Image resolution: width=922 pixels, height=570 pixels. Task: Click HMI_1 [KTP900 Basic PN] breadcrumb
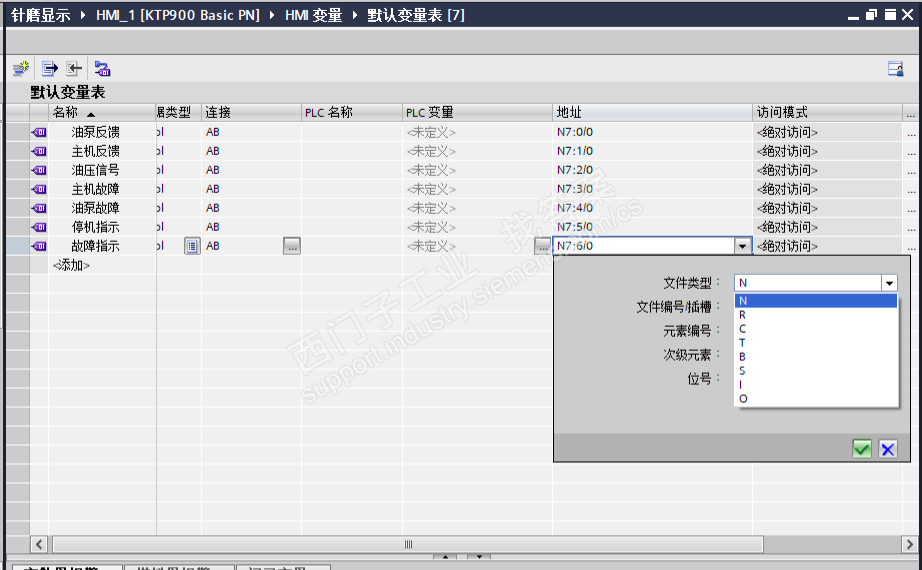[178, 15]
